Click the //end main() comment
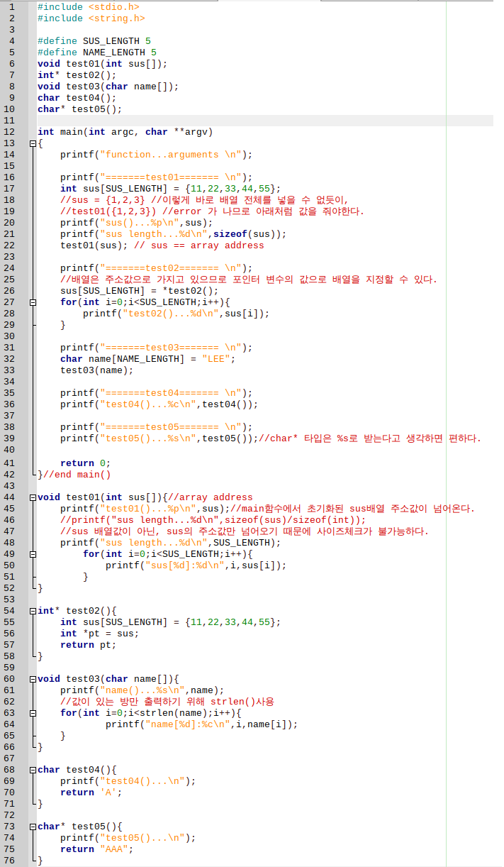Image resolution: width=504 pixels, height=867 pixels. (77, 475)
